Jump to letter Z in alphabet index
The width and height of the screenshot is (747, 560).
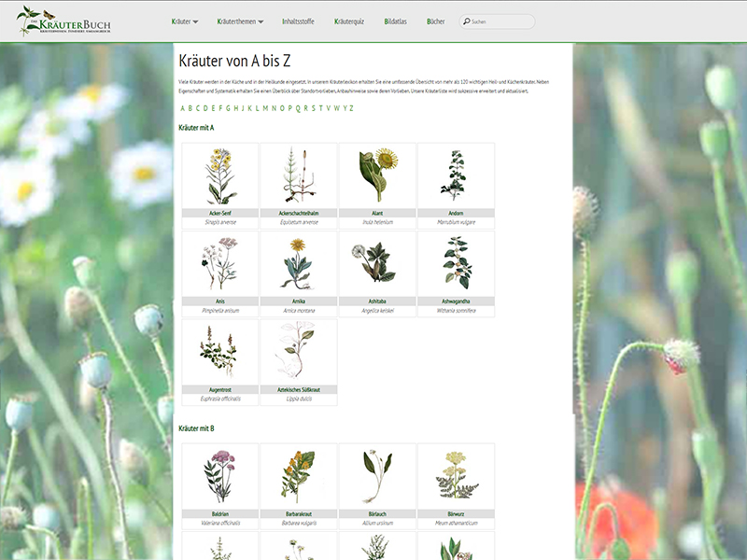(351, 108)
